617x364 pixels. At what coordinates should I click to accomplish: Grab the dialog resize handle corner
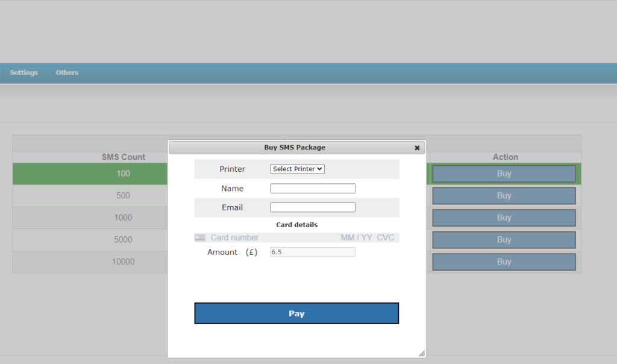click(421, 354)
